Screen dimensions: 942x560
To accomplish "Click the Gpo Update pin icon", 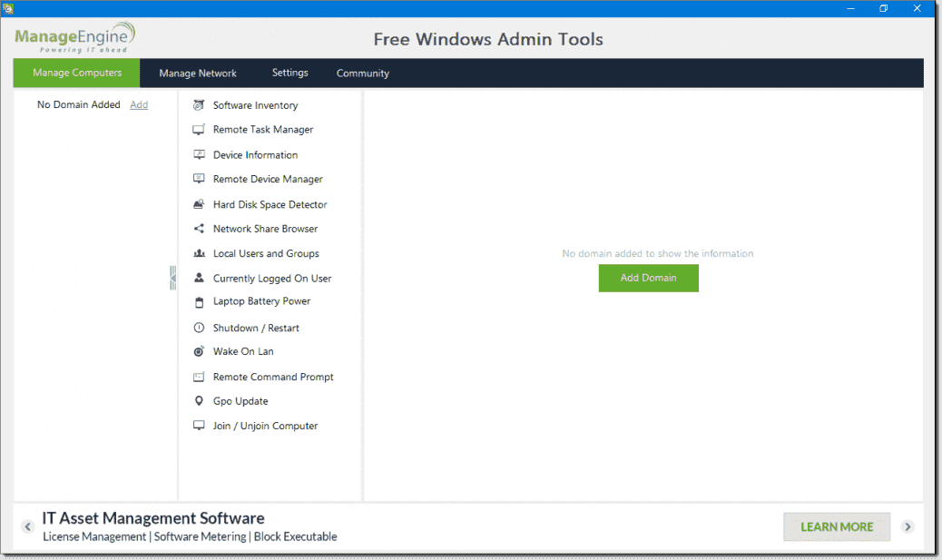I will [x=199, y=401].
